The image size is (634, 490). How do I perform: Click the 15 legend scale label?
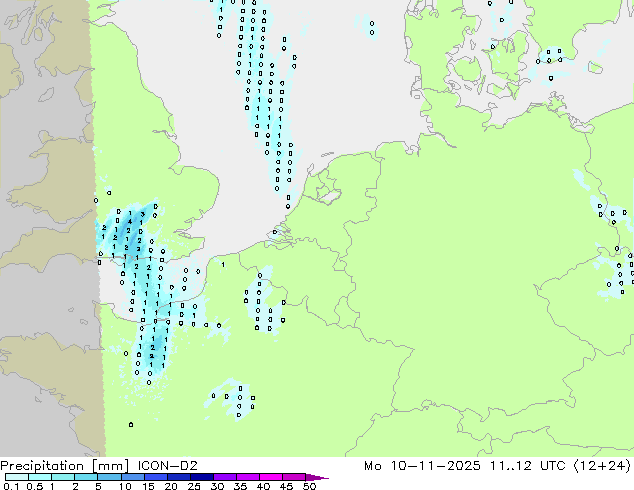[148, 486]
